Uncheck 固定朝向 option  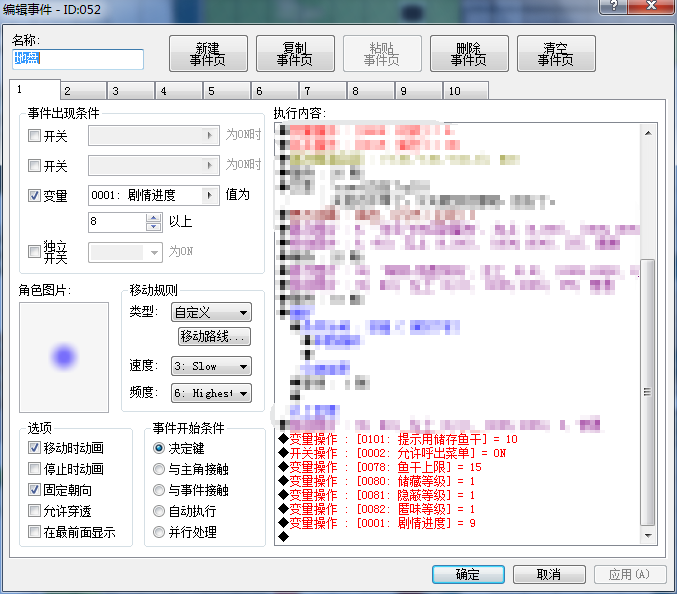[34, 490]
